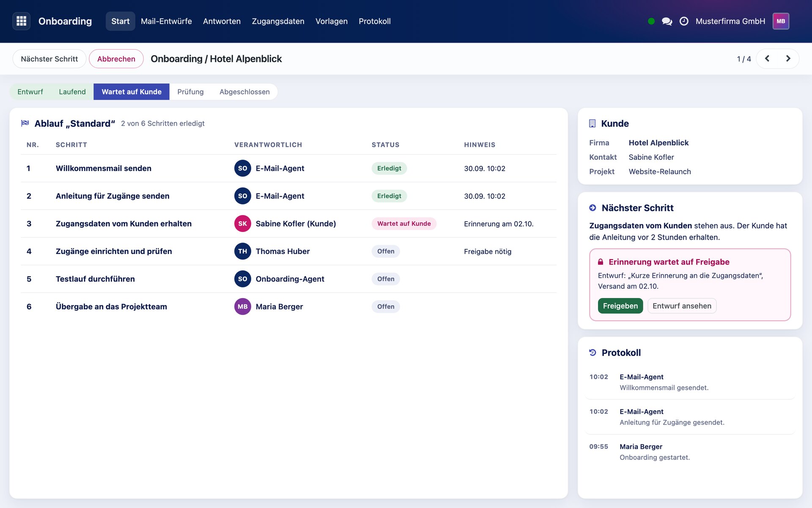The height and width of the screenshot is (508, 812).
Task: Open Antworten in the top menu
Action: (222, 21)
